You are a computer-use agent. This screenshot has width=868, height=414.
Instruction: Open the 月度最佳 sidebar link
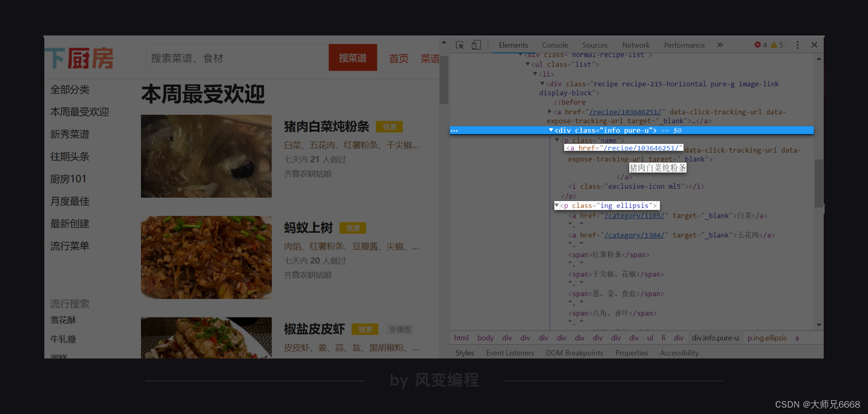(70, 202)
